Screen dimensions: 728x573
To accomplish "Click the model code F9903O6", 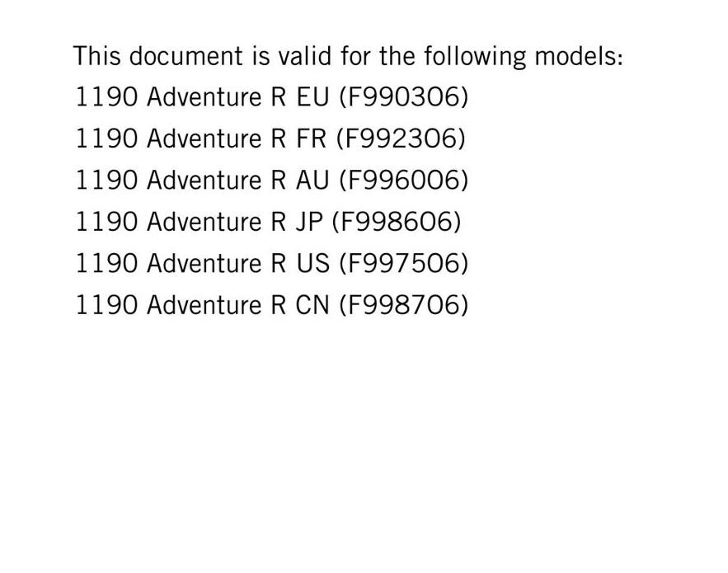I will 403,97.
